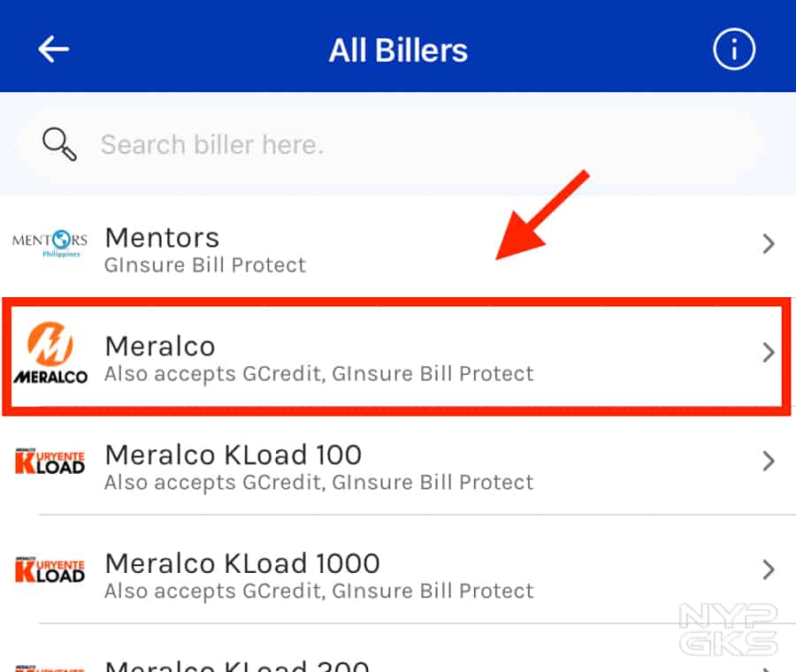Tap Meralco's "Also accepts GCredit" subtitle
The image size is (796, 672).
tap(318, 373)
